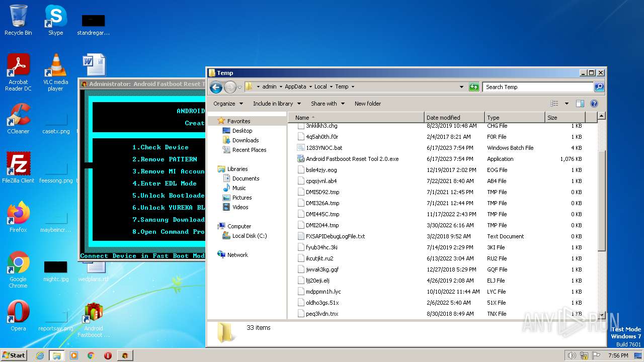
Task: Focus the Search Temp input field
Action: [x=538, y=87]
